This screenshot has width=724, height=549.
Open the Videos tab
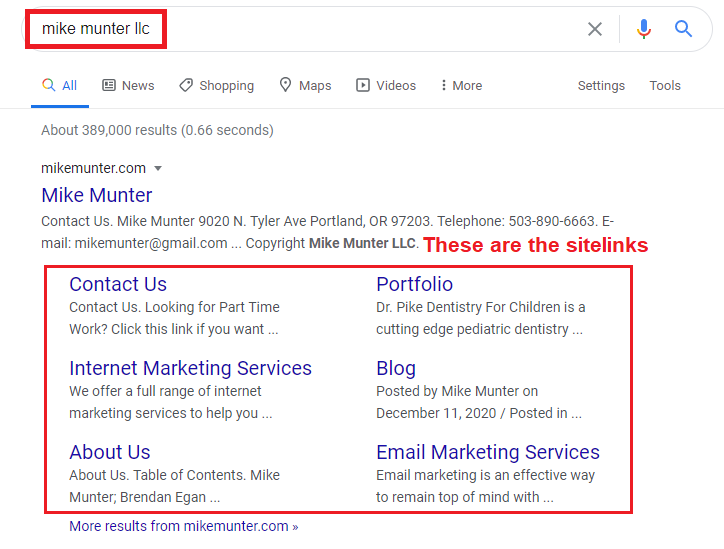coord(386,85)
